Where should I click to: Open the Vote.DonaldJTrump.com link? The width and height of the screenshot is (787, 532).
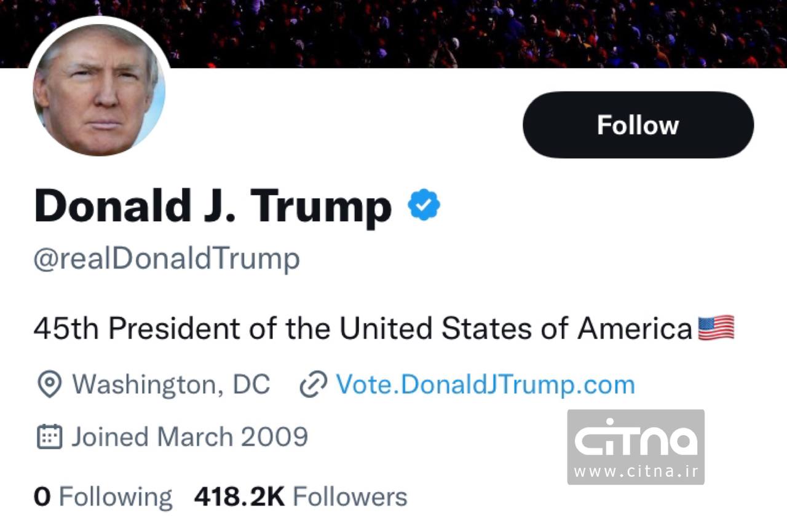click(485, 385)
